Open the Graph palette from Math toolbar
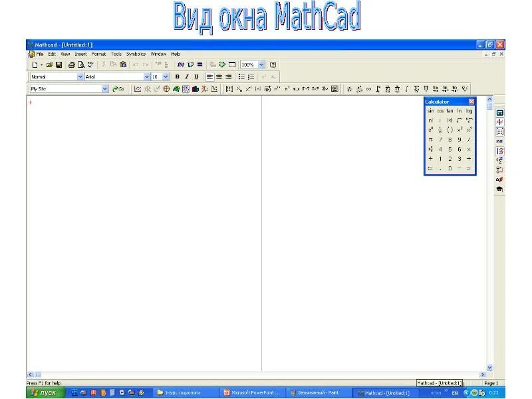 click(x=499, y=122)
